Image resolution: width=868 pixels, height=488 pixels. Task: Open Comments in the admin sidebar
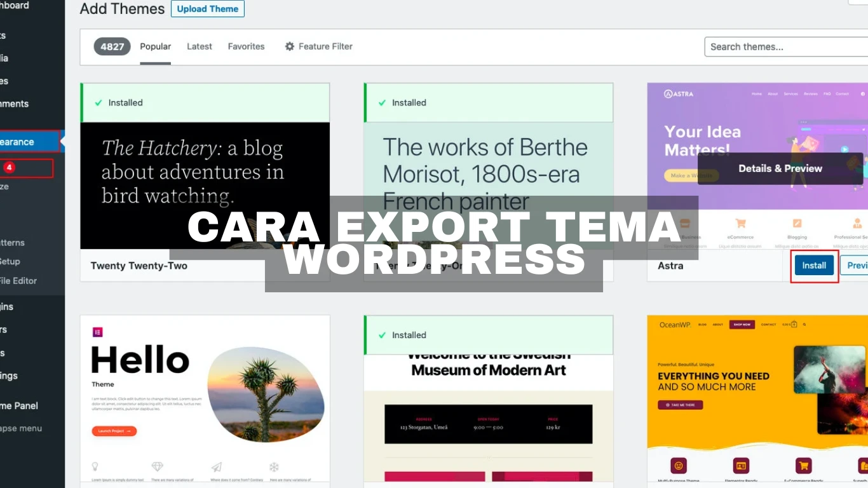tap(15, 104)
